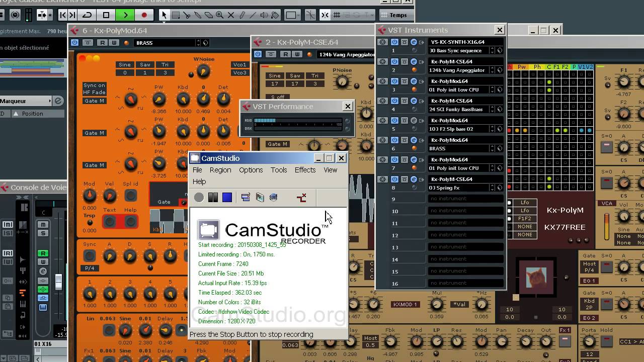Click the Sync on HF Fade button

[95, 89]
